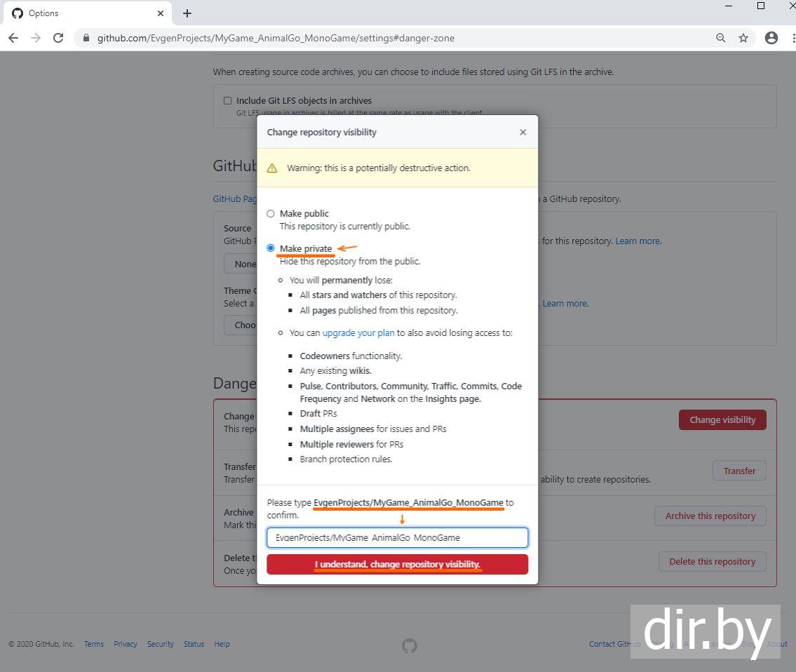Close the Options browser tab
Image resolution: width=796 pixels, height=672 pixels.
click(161, 13)
